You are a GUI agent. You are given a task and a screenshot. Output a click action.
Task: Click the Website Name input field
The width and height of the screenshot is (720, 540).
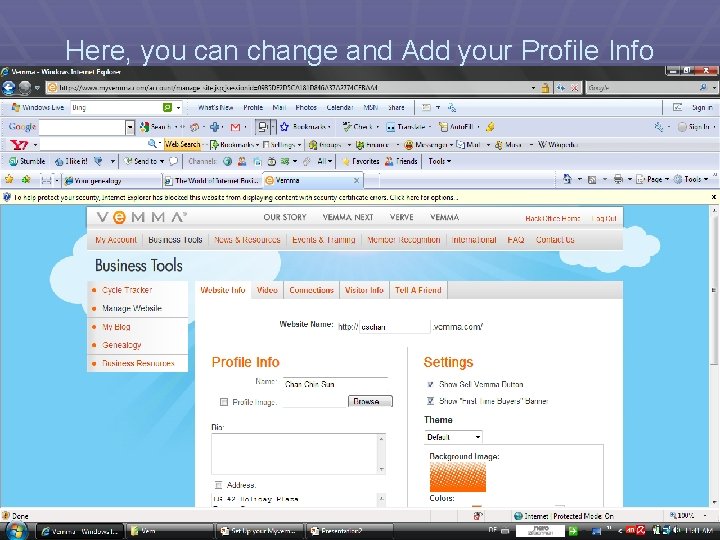[x=394, y=327]
